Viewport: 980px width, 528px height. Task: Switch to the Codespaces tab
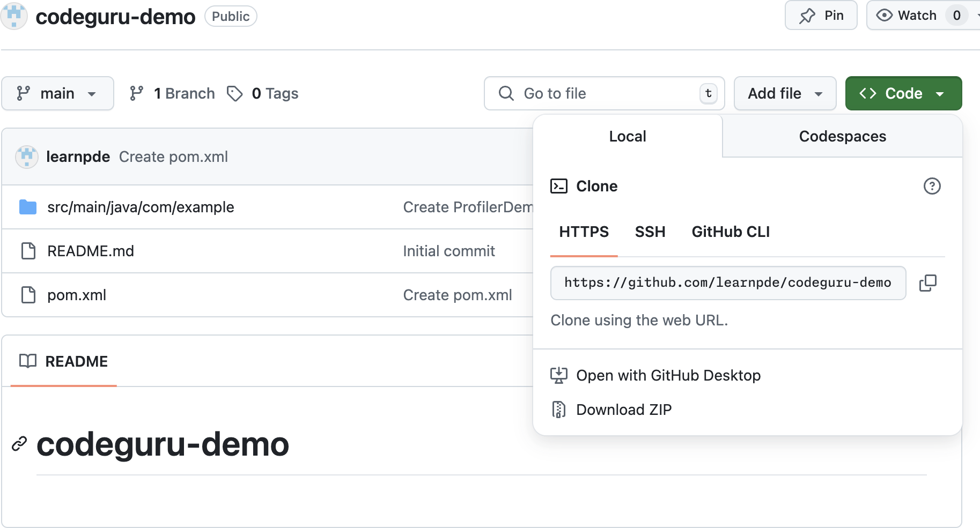coord(842,136)
